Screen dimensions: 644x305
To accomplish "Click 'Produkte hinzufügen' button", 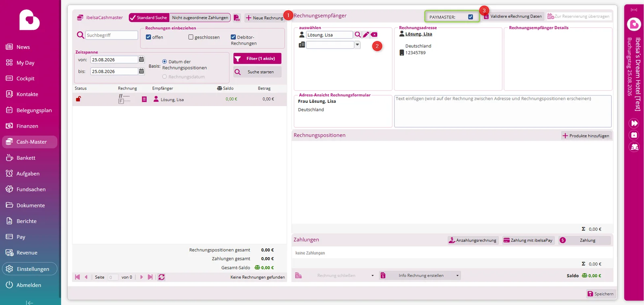I will point(586,136).
